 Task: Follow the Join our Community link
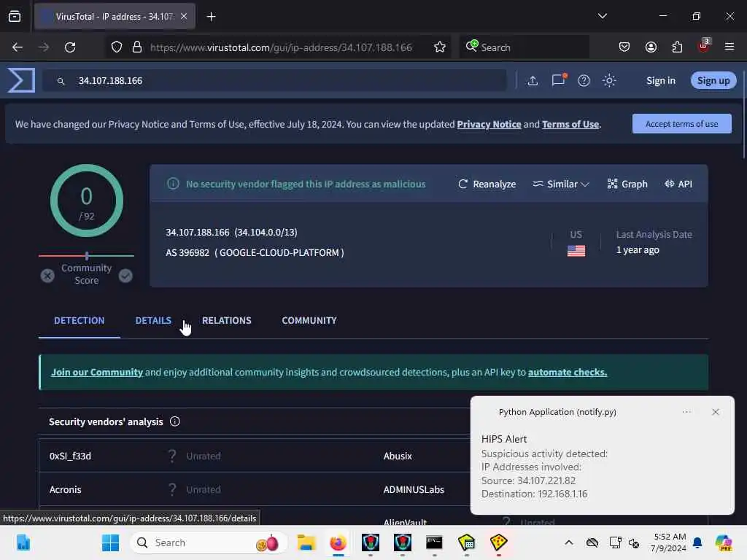click(x=97, y=372)
